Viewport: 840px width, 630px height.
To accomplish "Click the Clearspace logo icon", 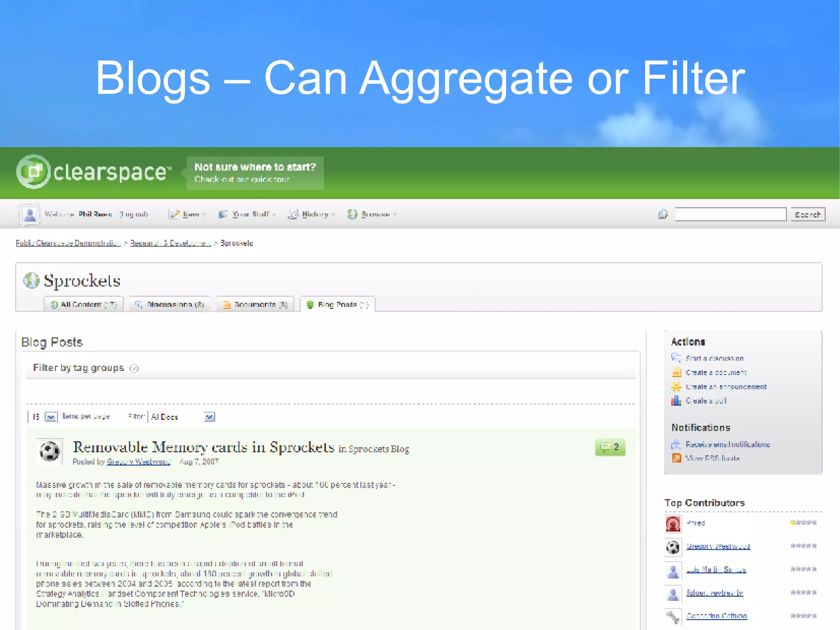I will [x=33, y=172].
